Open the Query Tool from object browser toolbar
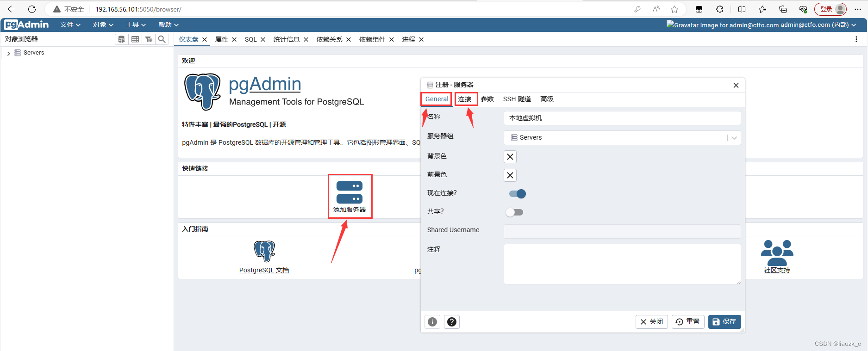The image size is (868, 351). tap(121, 39)
